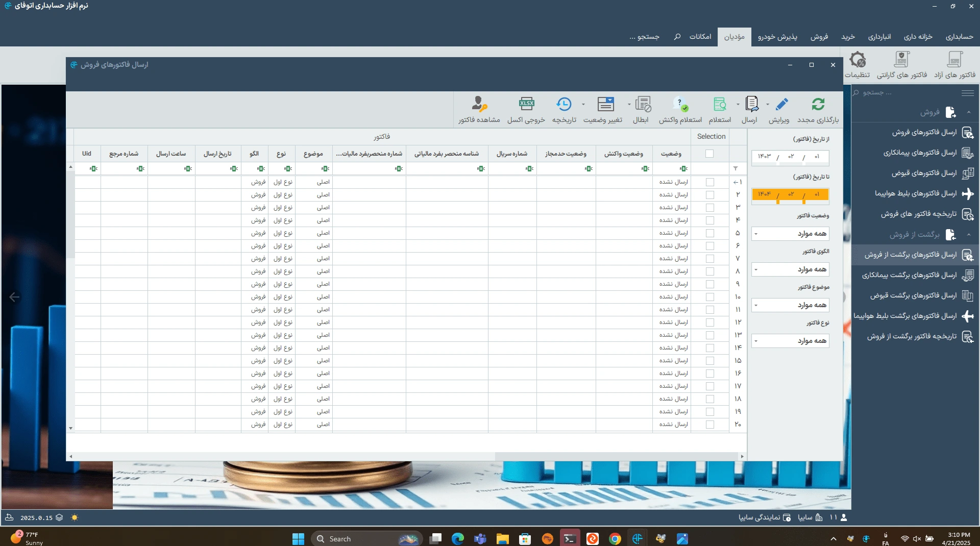Open warranty invoices (فاکتور های گارانتی) ribbon icon

click(x=902, y=60)
